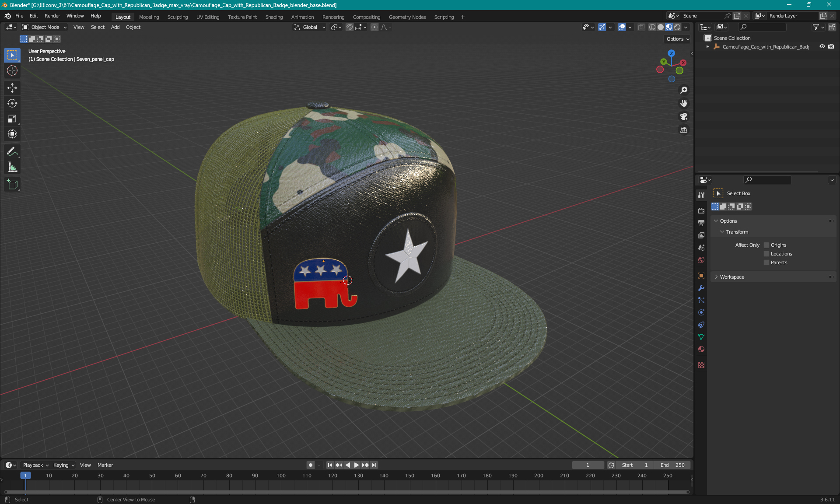Image resolution: width=840 pixels, height=504 pixels.
Task: Jump to the timeline start frame
Action: click(330, 465)
